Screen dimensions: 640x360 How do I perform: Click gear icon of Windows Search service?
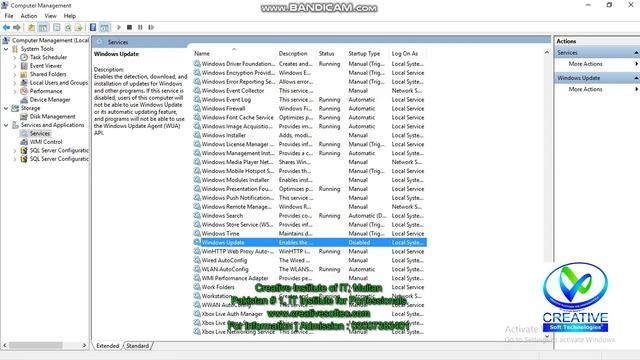197,216
